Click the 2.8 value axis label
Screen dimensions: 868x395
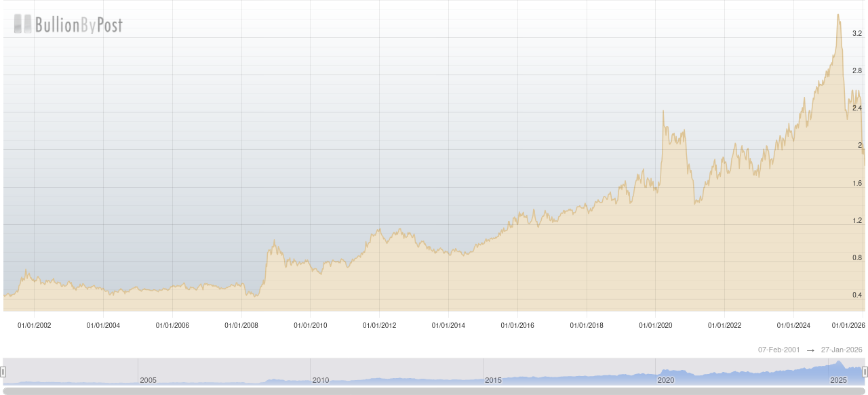tap(857, 70)
